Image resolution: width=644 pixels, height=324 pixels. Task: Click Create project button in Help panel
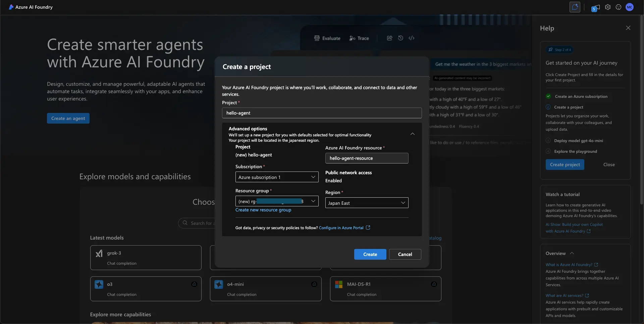565,165
